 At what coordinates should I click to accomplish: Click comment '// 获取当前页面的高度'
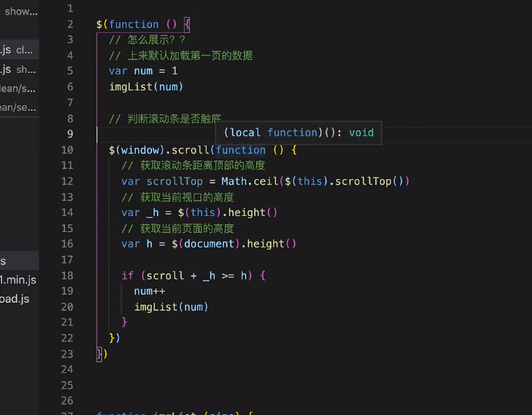tap(177, 228)
